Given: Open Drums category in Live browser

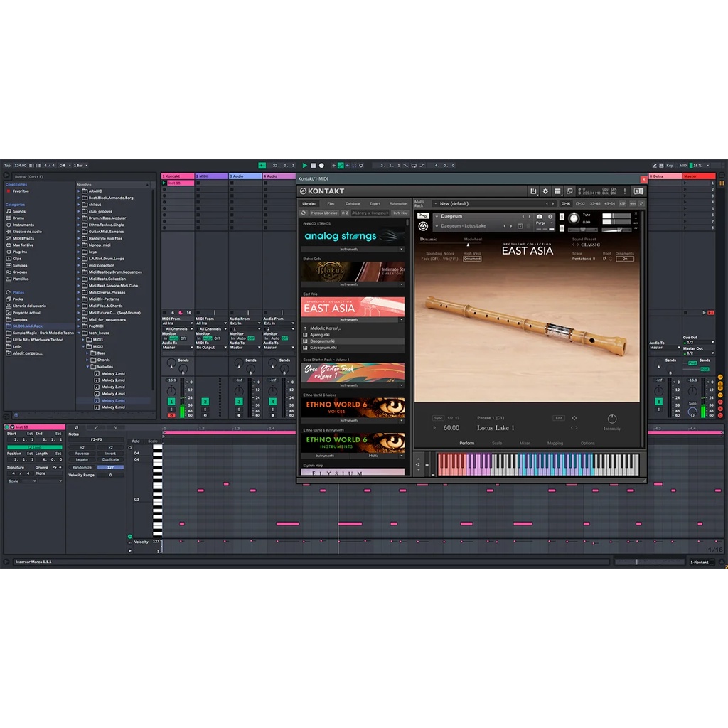Looking at the screenshot, I should (16, 218).
